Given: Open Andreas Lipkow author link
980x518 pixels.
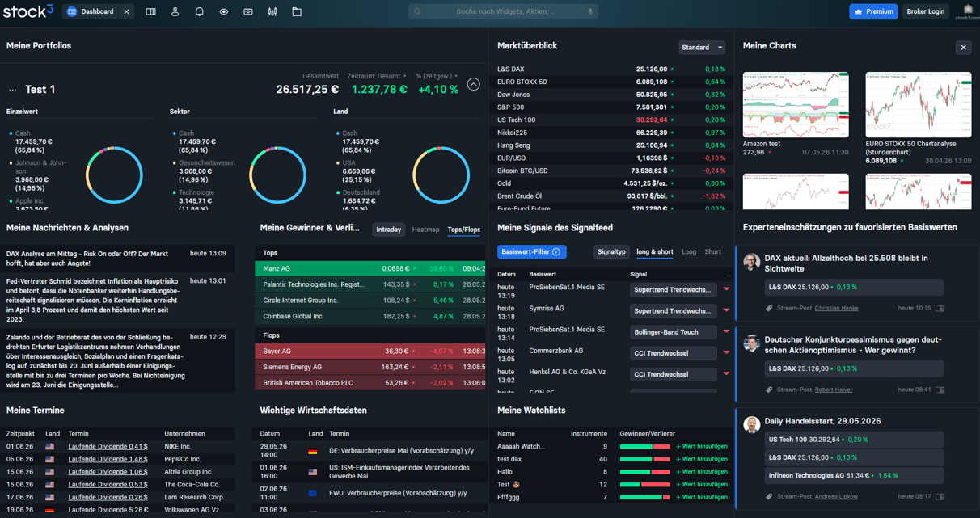Looking at the screenshot, I should [x=836, y=497].
